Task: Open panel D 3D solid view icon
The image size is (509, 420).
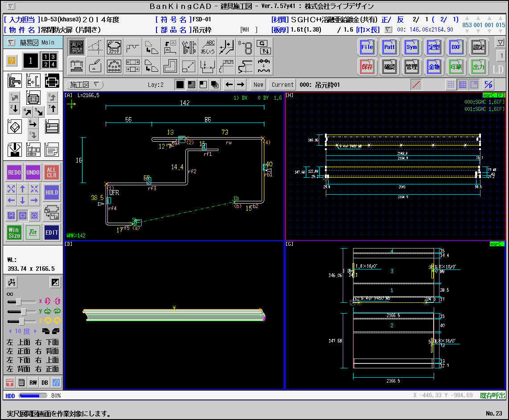Action: coord(14,127)
